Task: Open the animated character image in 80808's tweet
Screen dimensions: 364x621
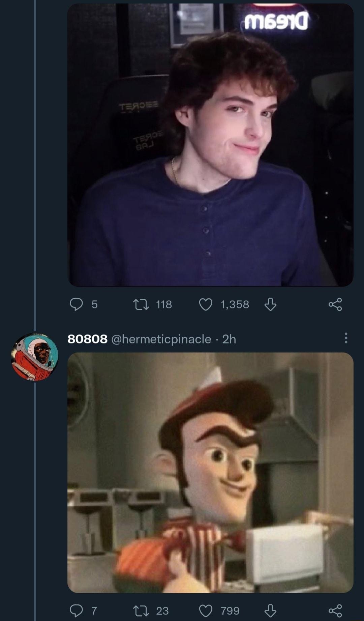Action: click(210, 473)
